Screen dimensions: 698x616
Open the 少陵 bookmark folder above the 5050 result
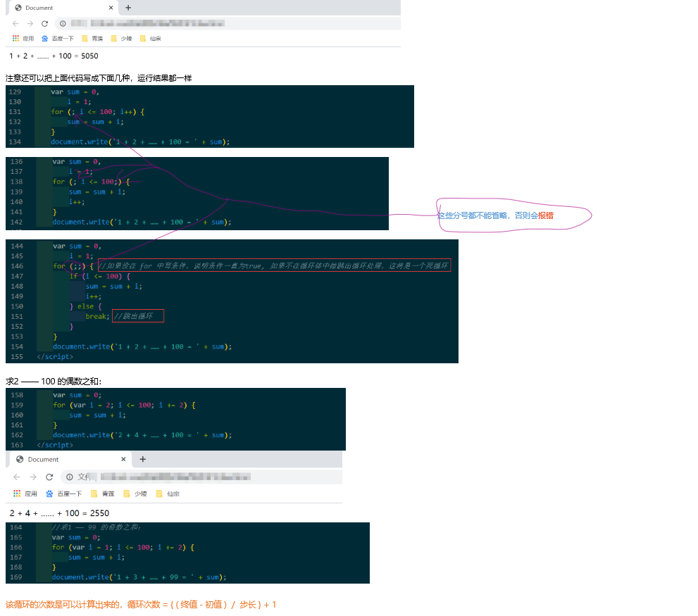[x=122, y=39]
